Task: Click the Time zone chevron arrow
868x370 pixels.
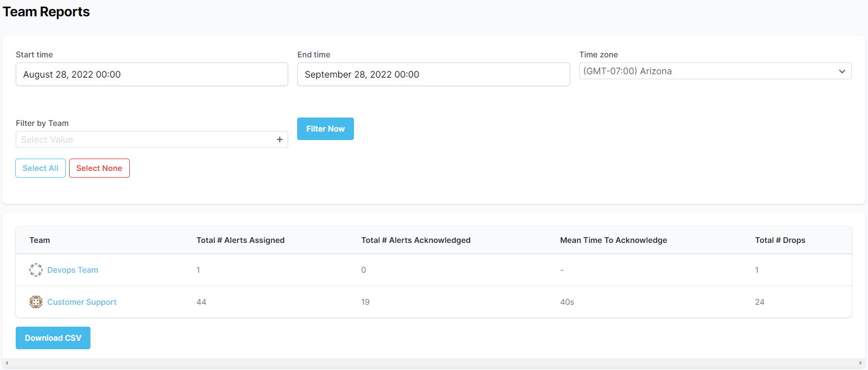Action: (842, 71)
